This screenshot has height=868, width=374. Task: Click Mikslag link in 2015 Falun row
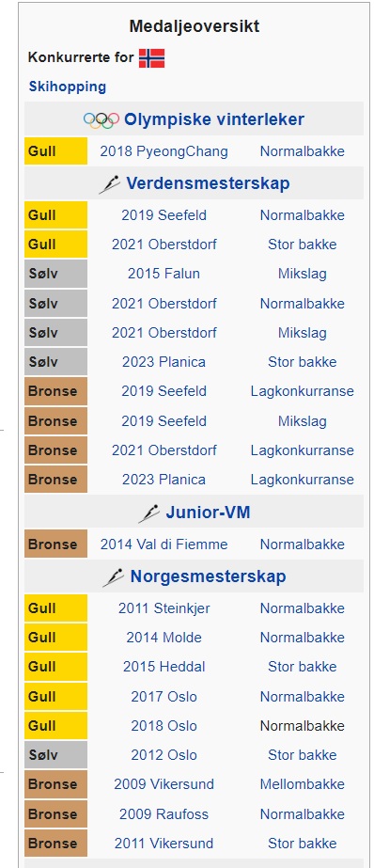[302, 274]
